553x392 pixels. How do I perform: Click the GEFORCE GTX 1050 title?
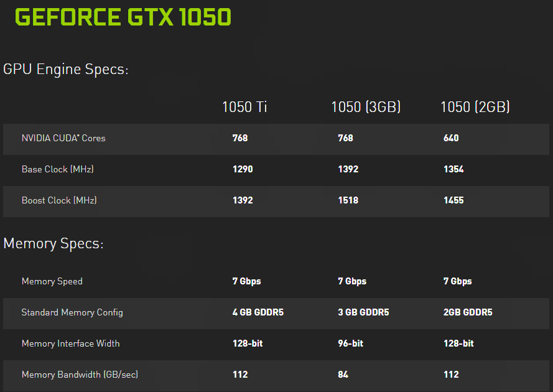point(123,18)
